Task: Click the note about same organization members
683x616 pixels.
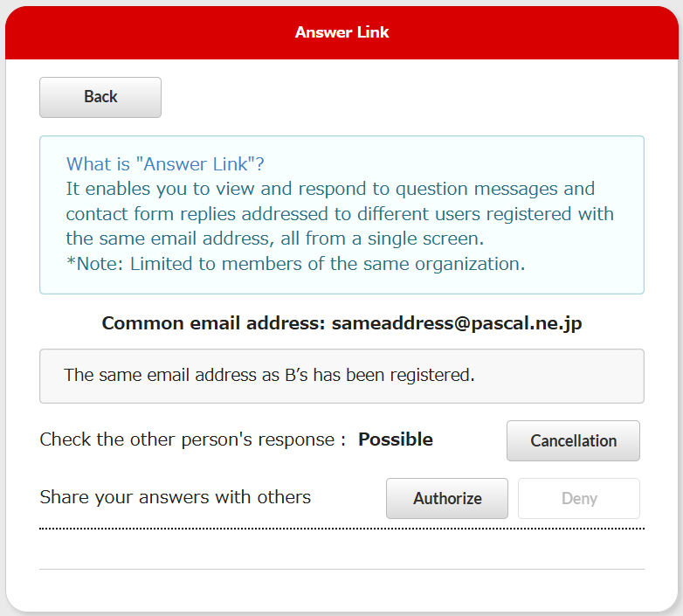Action: tap(296, 264)
